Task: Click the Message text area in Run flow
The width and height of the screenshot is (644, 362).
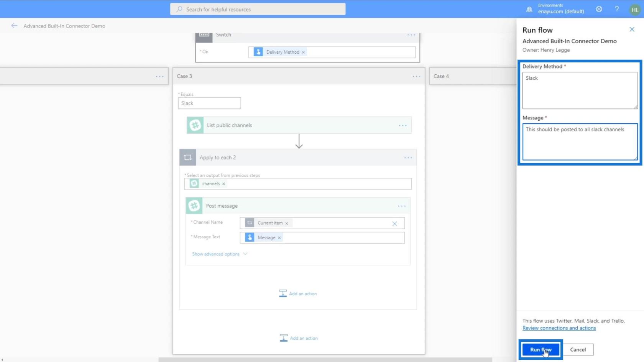Action: 580,142
